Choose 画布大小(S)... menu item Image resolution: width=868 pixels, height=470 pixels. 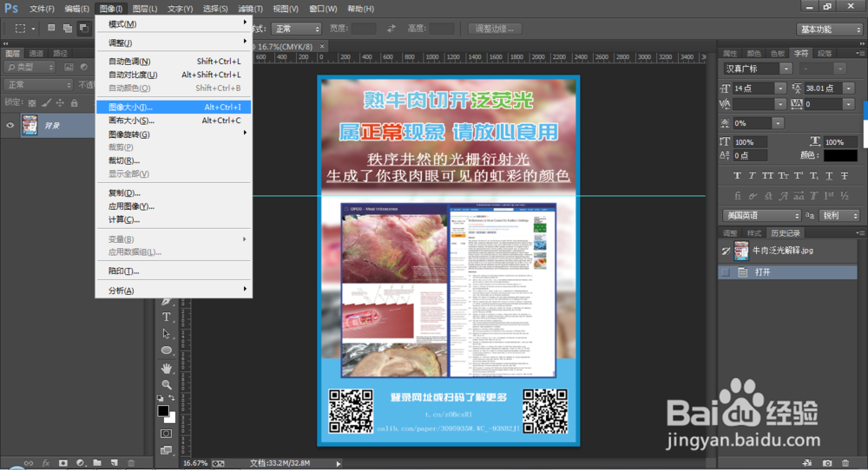click(174, 121)
